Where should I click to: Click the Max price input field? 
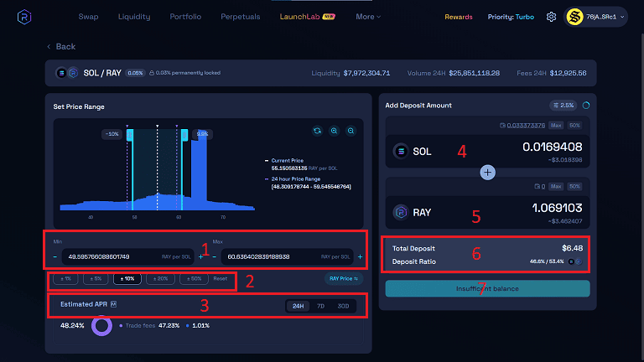[x=287, y=257]
